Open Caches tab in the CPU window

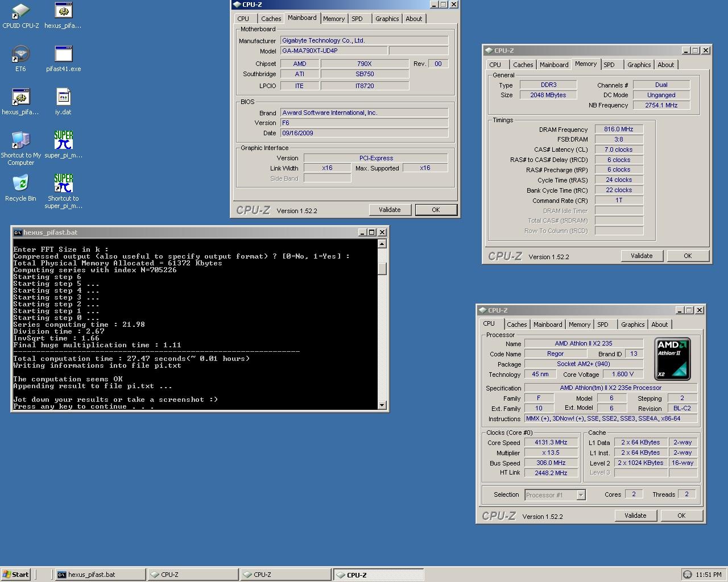point(516,325)
